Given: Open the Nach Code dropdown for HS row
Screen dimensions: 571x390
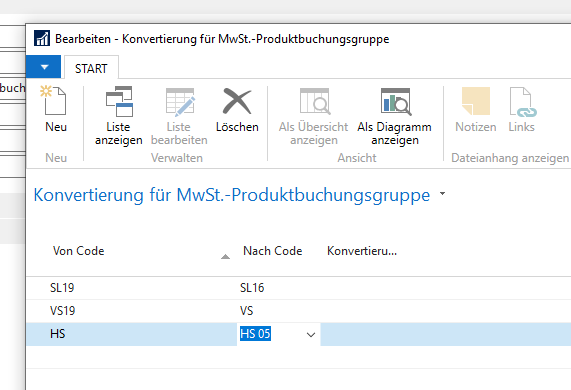Looking at the screenshot, I should click(x=311, y=334).
